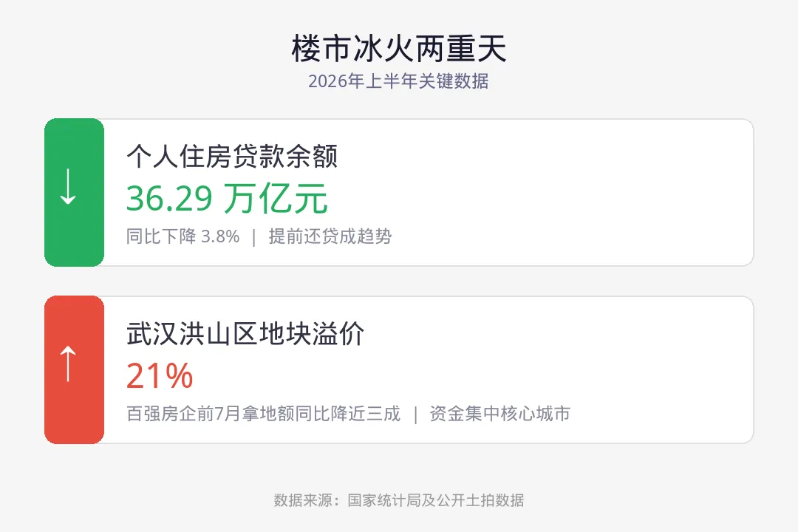Select the green indicator block
This screenshot has width=798, height=532.
pos(75,192)
